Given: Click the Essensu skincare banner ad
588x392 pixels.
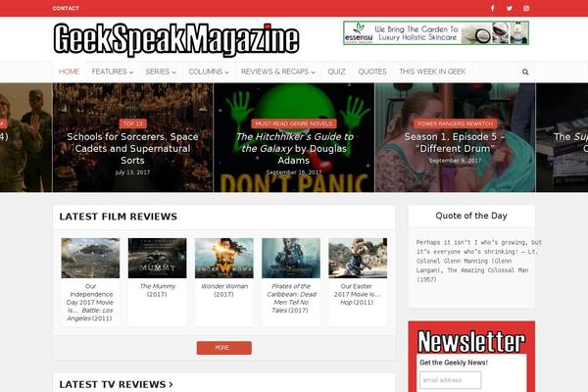Looking at the screenshot, I should pos(436,33).
